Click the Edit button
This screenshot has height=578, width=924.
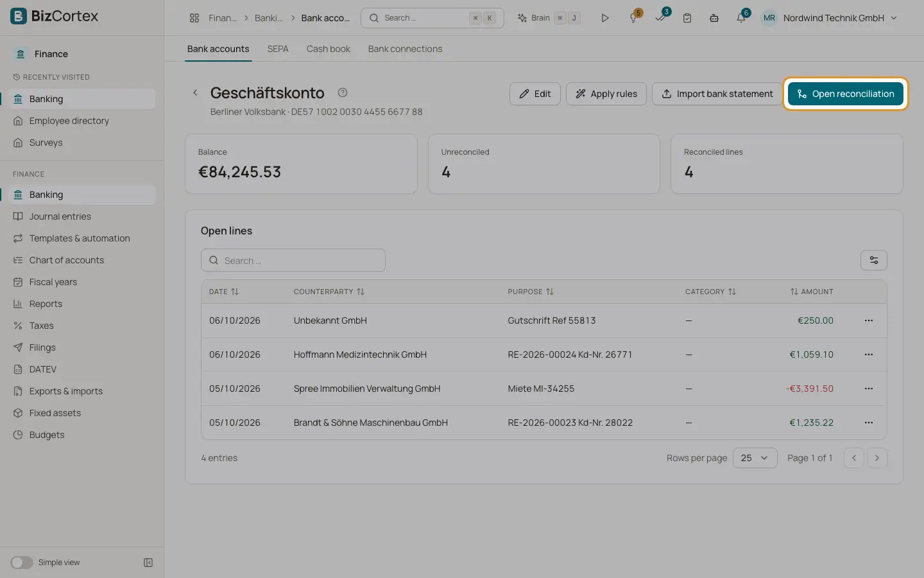coord(535,94)
